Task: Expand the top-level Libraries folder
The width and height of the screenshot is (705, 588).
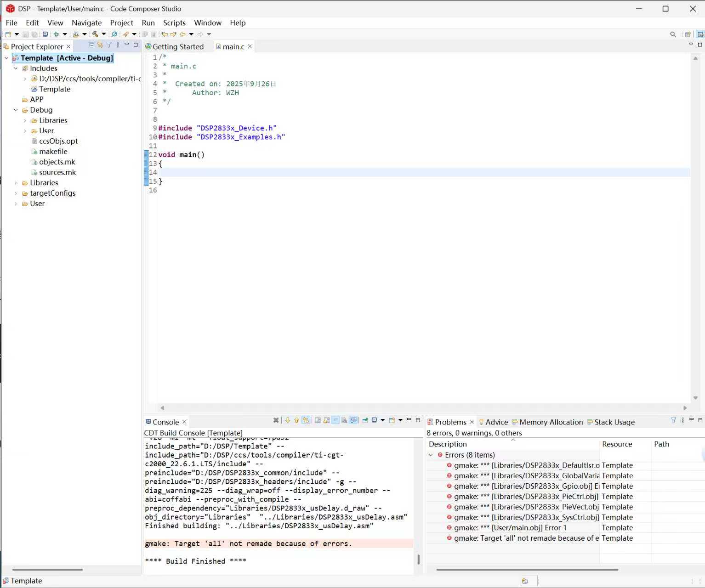Action: coord(16,183)
